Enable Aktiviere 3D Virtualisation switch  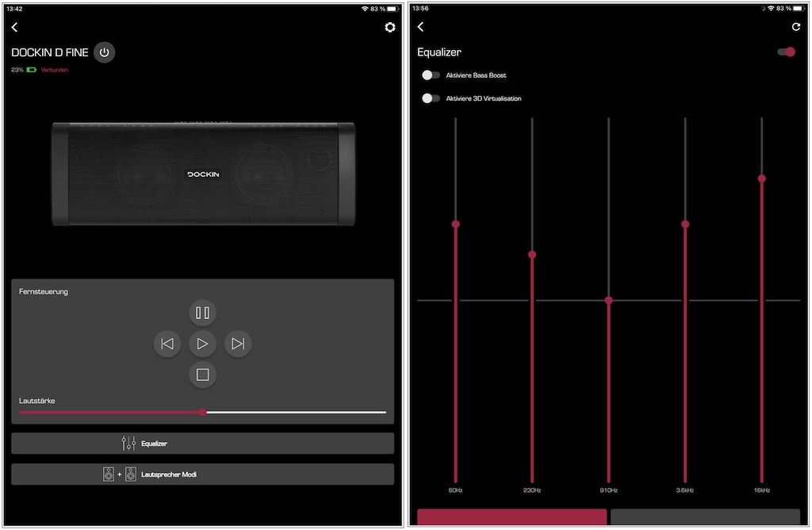431,98
